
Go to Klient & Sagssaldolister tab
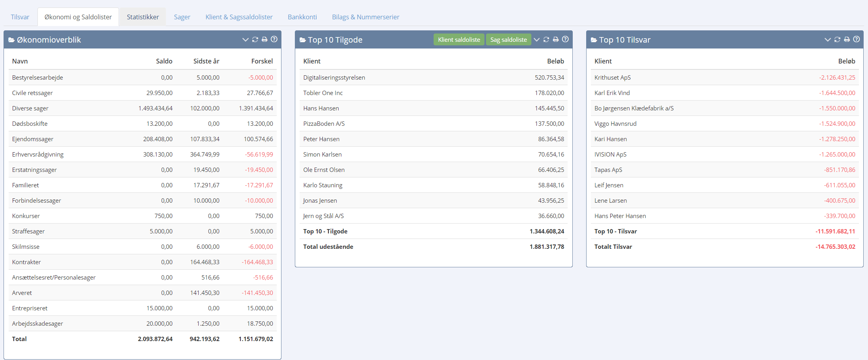point(239,17)
